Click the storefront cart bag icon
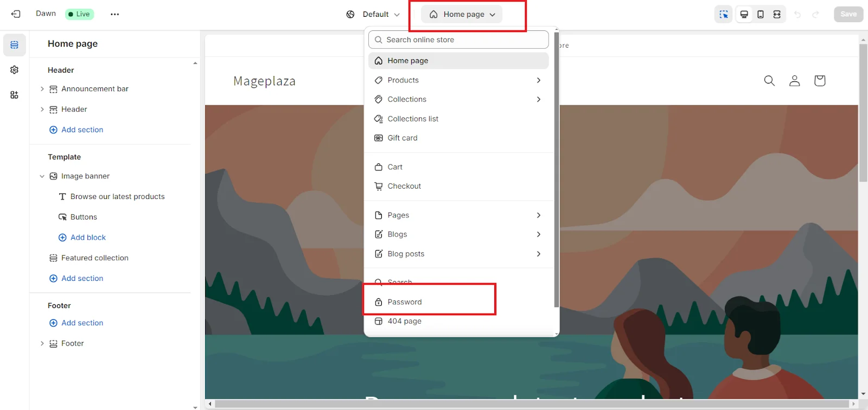The width and height of the screenshot is (868, 410). (819, 81)
